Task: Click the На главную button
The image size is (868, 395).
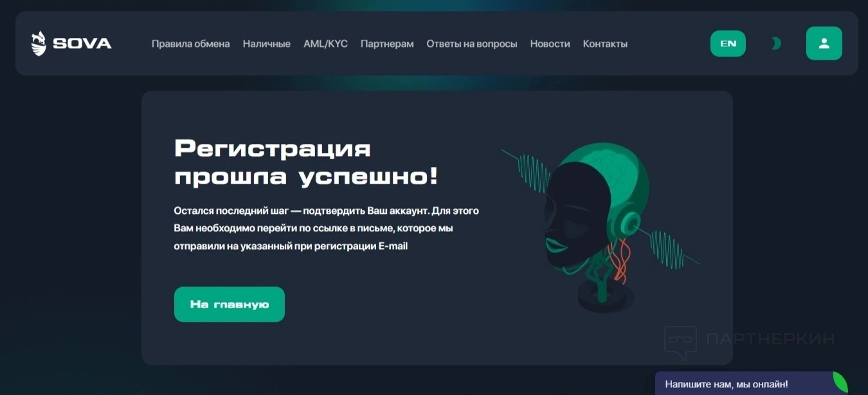Action: pyautogui.click(x=230, y=304)
